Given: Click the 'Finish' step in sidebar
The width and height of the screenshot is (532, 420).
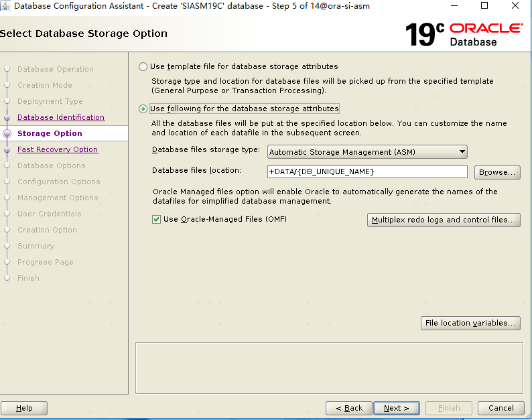Looking at the screenshot, I should point(29,278).
